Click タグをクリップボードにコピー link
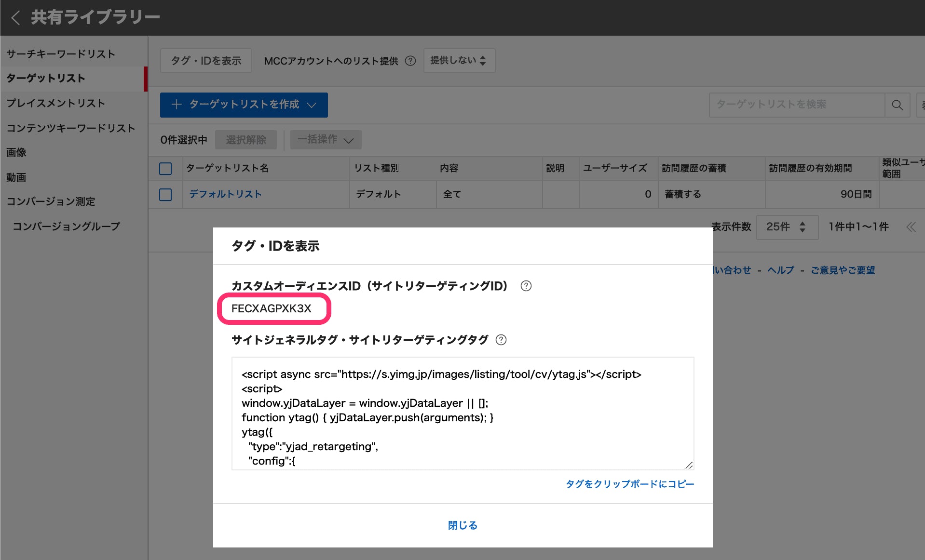The width and height of the screenshot is (925, 560). 630,484
